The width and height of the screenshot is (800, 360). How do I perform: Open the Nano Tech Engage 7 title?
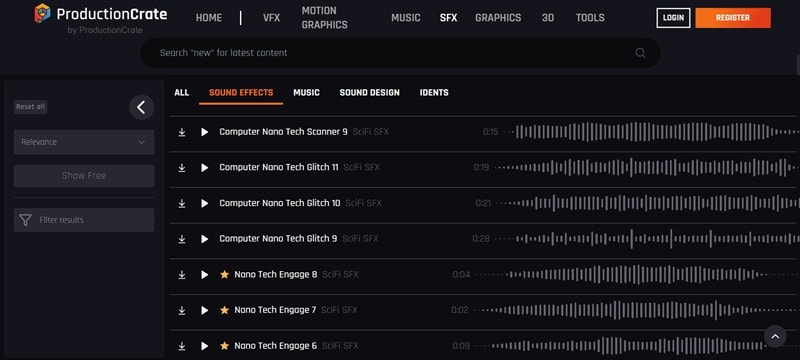[275, 311]
